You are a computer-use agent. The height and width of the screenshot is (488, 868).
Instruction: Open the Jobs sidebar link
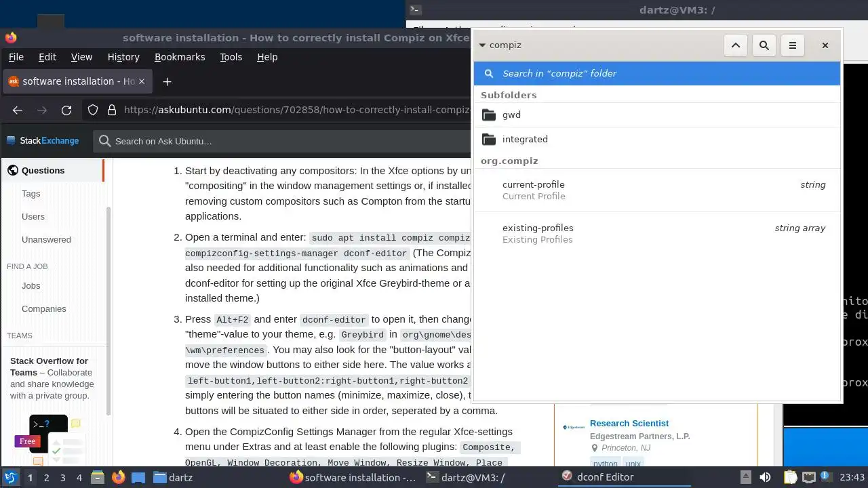pos(31,286)
